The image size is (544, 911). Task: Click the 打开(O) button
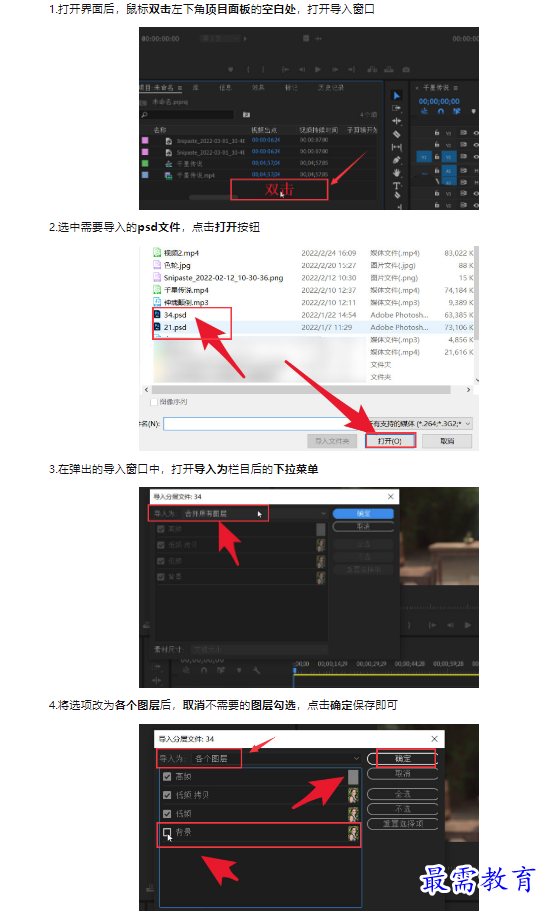[x=390, y=441]
